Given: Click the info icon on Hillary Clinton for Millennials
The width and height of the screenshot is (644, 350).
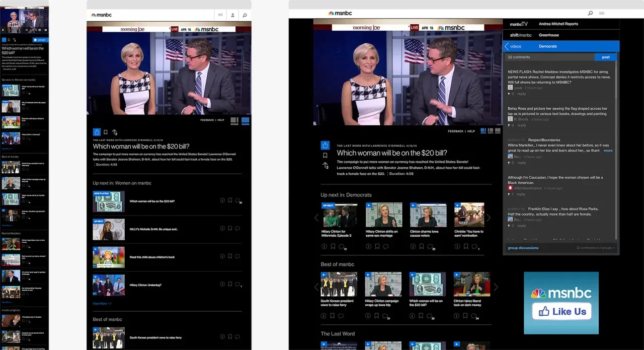Looking at the screenshot, I should (325, 246).
